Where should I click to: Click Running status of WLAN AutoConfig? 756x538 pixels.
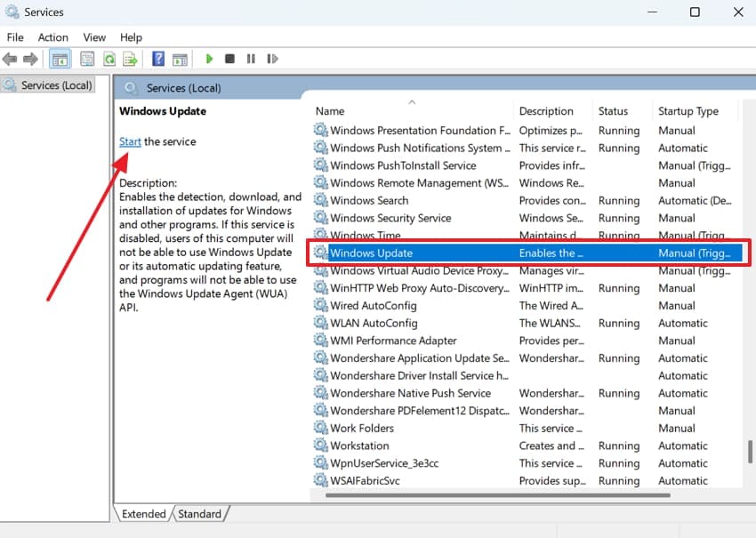(619, 323)
